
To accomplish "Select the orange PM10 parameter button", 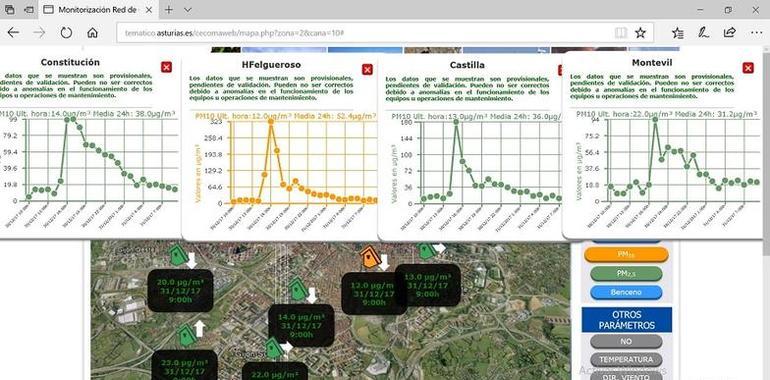I will [626, 254].
